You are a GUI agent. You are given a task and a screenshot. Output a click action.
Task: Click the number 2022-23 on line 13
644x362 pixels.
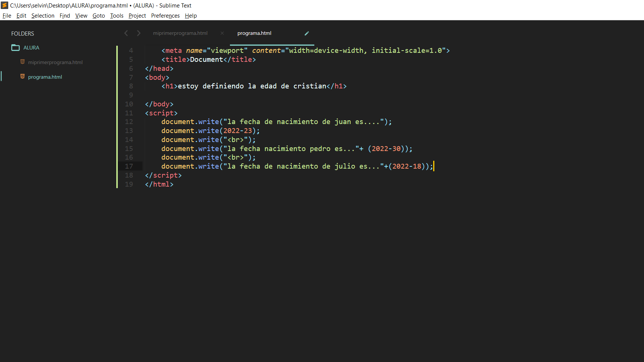tap(238, 131)
